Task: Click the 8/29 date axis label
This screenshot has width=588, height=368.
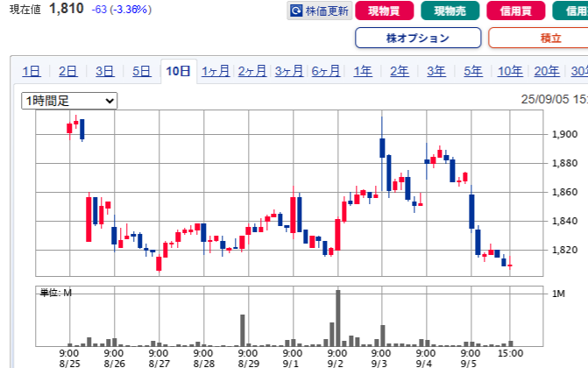Action: coord(248,364)
